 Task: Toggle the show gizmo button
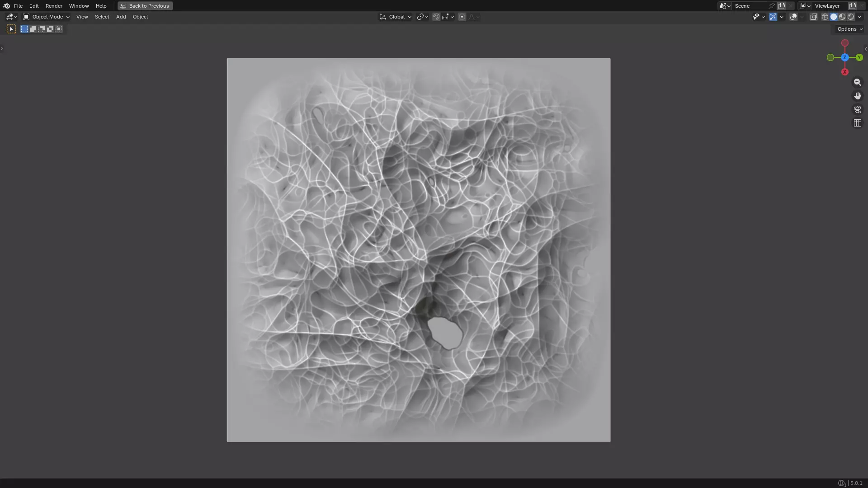click(x=773, y=17)
